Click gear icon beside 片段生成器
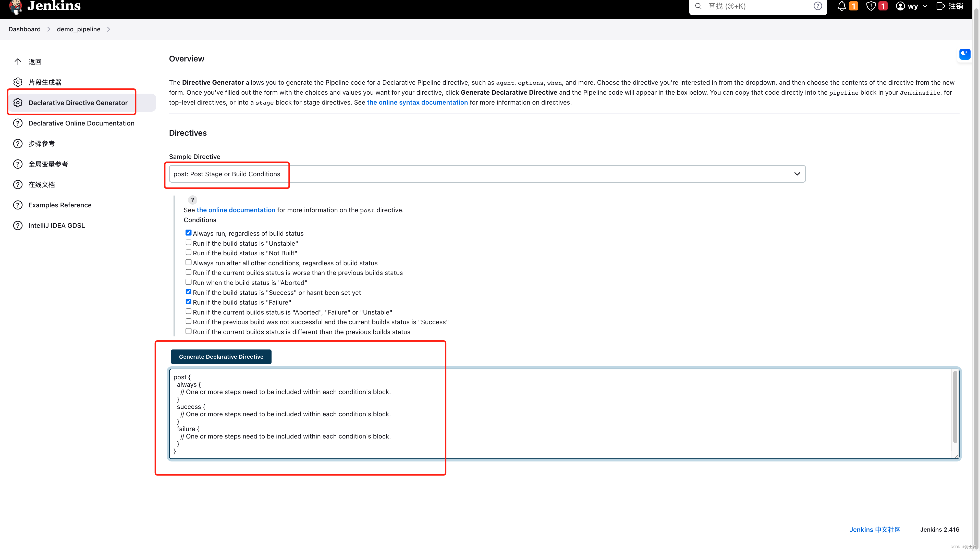Screen dimensions: 980x551 [x=18, y=82]
